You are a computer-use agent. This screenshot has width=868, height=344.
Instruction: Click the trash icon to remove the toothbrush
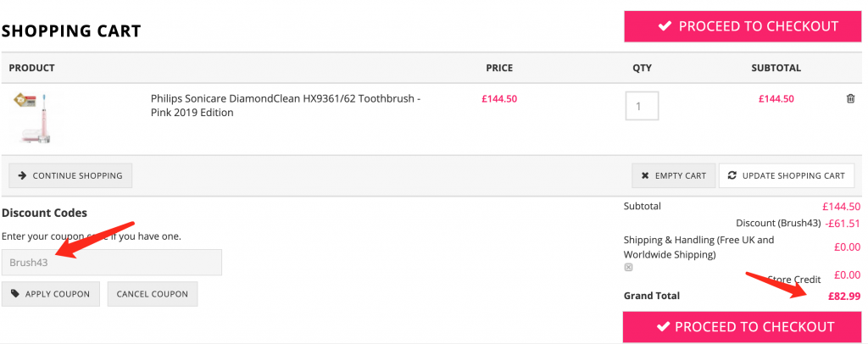click(x=850, y=98)
